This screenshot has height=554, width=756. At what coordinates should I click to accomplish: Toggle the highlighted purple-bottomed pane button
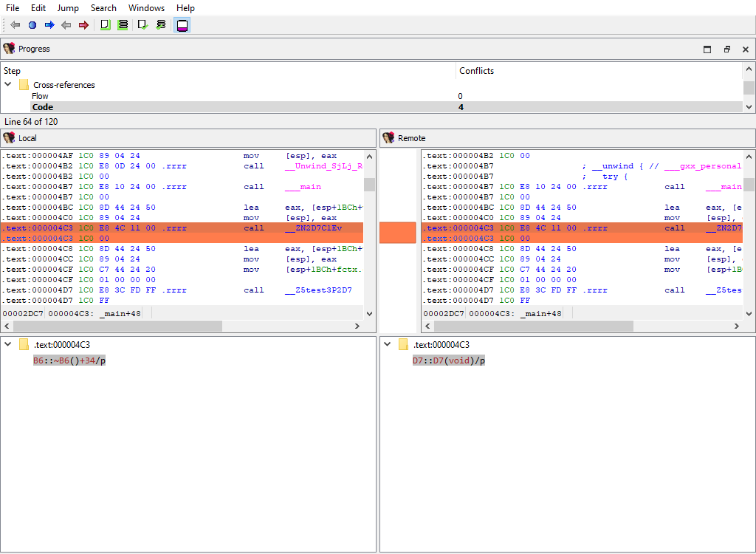point(182,25)
